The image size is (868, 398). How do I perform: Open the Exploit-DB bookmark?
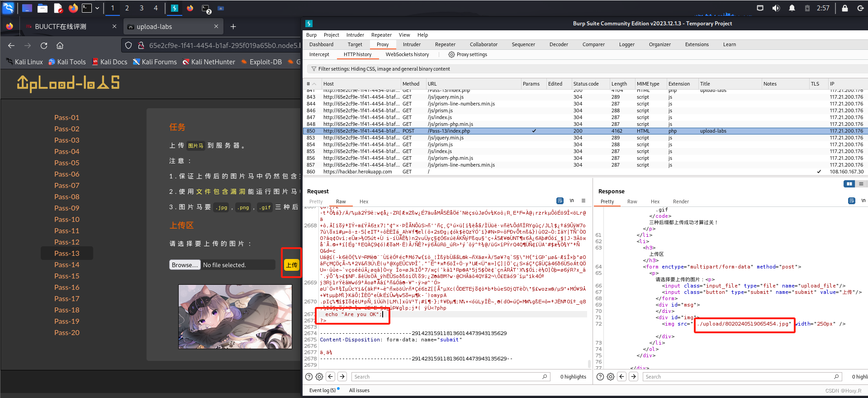pos(261,62)
